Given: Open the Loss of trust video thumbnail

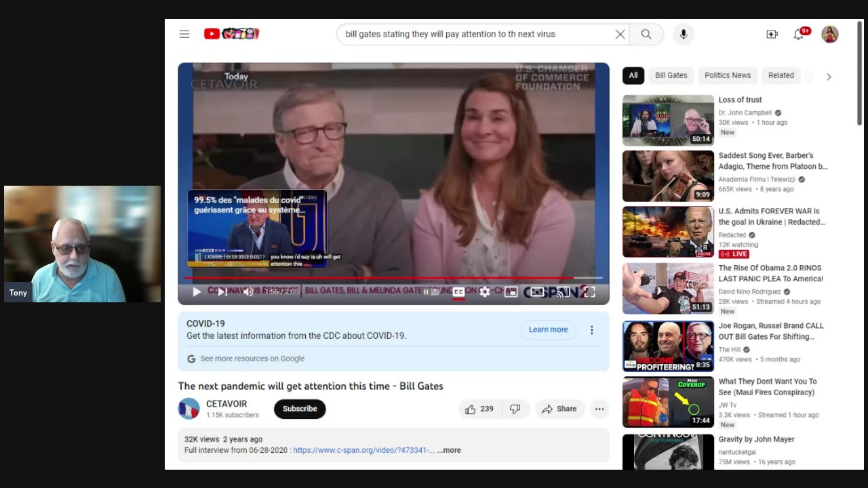Looking at the screenshot, I should pos(668,121).
